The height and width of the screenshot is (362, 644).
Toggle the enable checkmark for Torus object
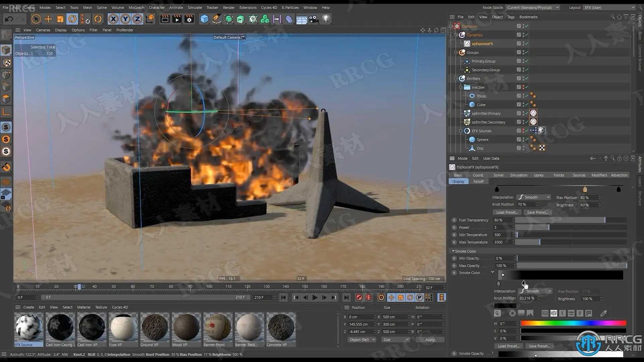tap(527, 96)
